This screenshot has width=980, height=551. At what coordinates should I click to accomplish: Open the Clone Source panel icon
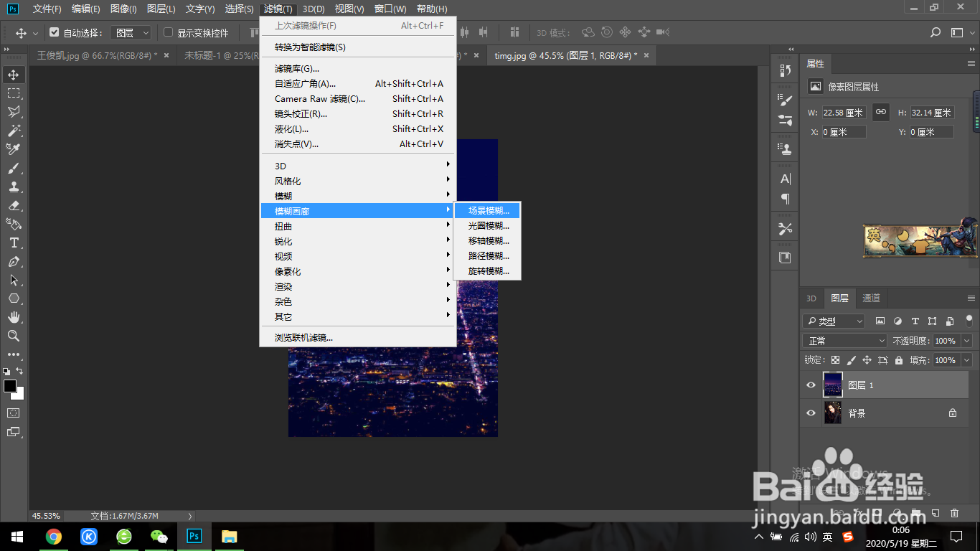(786, 149)
